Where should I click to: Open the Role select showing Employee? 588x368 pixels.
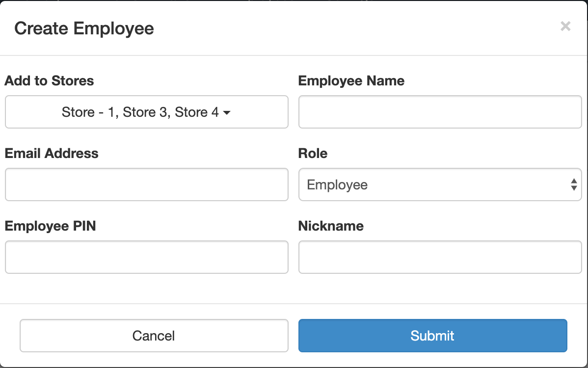coord(440,184)
